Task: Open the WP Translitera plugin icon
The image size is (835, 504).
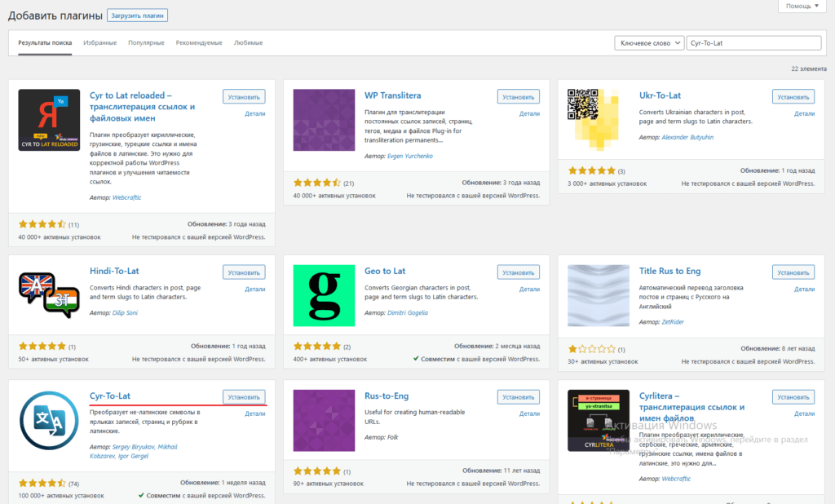Action: [x=324, y=120]
